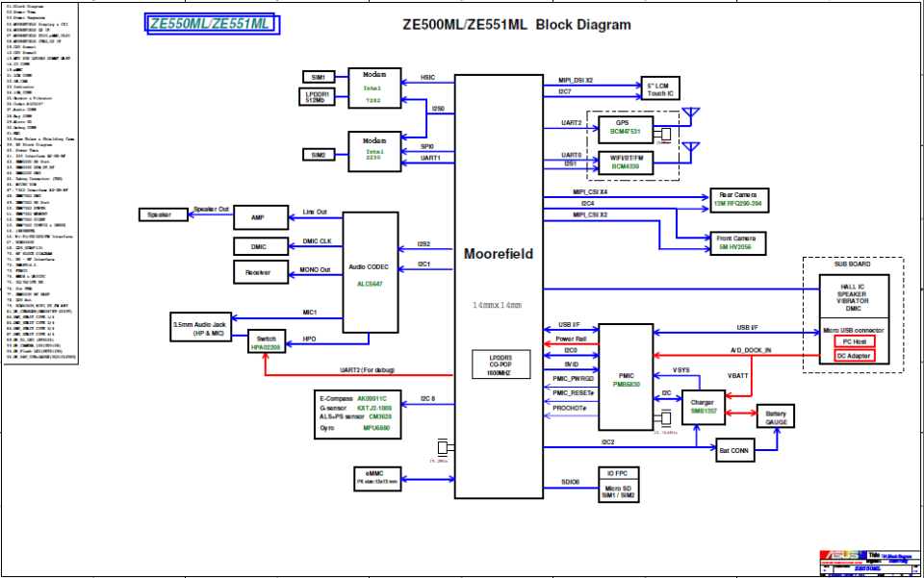Click the Switch HPA02208 block

click(x=265, y=340)
